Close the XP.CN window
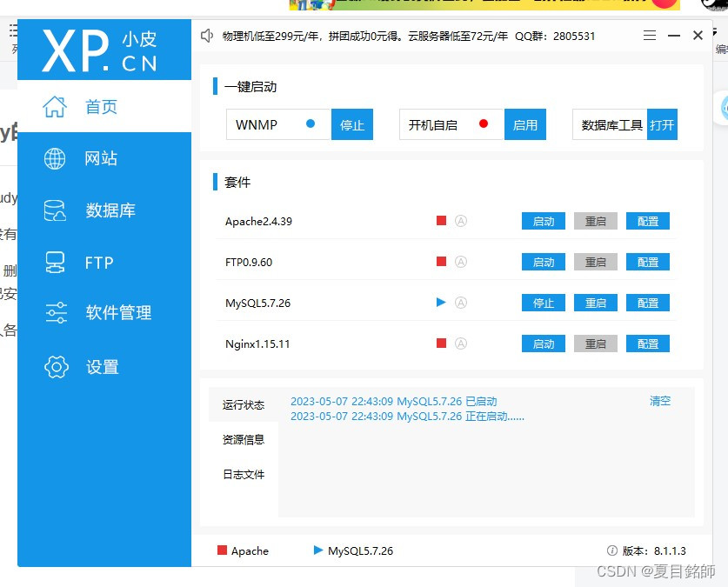728x587 pixels. (x=698, y=36)
